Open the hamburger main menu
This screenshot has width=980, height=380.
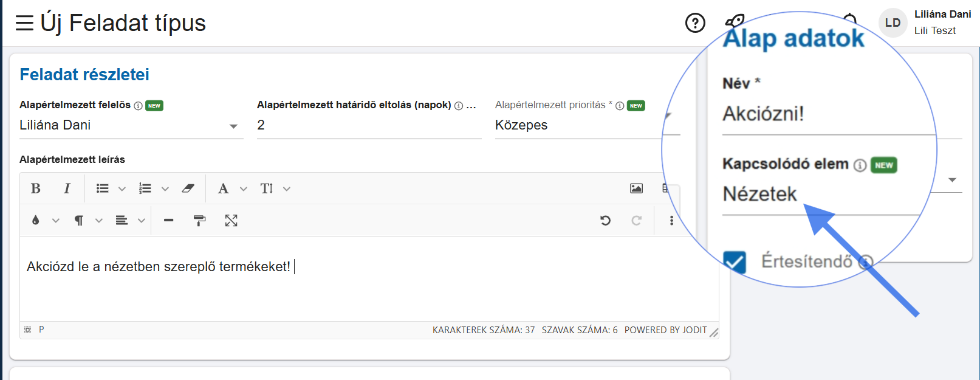pos(24,23)
